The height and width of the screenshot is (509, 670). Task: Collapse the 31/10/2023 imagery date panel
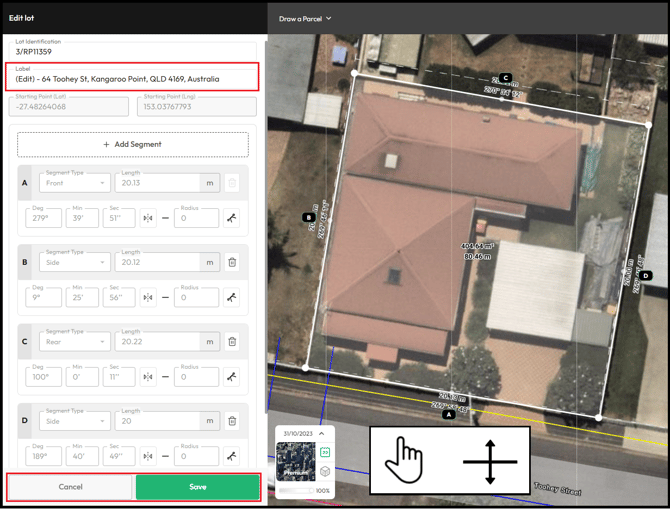pyautogui.click(x=321, y=434)
